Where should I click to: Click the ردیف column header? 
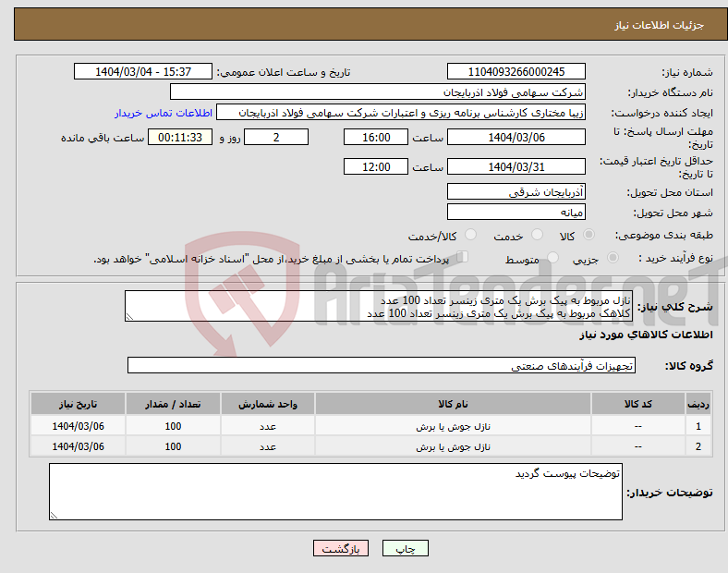pos(698,404)
